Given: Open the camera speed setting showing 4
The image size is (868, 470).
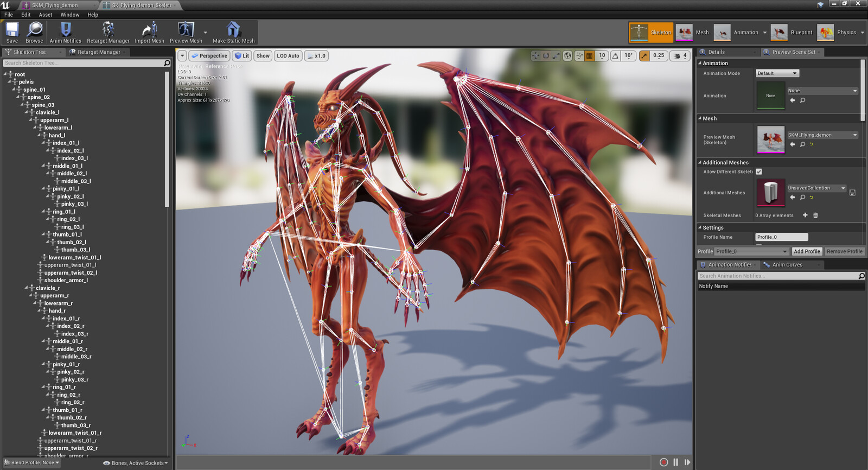Looking at the screenshot, I should (680, 55).
